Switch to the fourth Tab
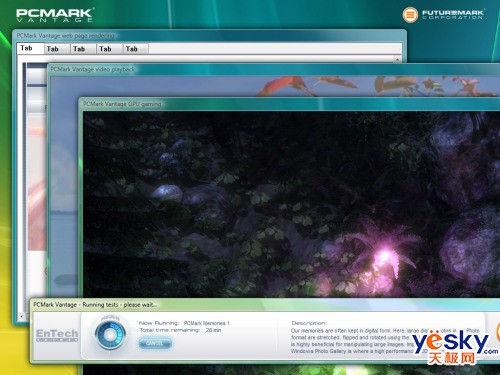The width and height of the screenshot is (500, 375). click(110, 49)
